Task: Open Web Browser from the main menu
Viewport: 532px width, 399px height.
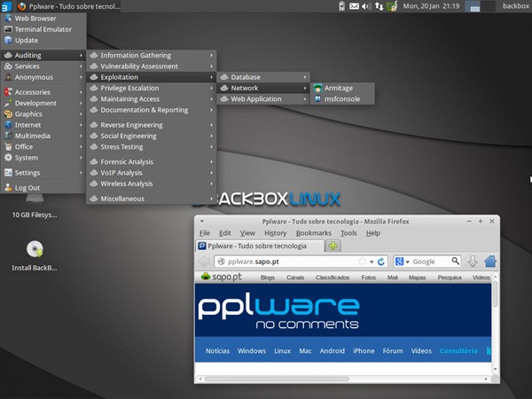Action: click(x=43, y=19)
